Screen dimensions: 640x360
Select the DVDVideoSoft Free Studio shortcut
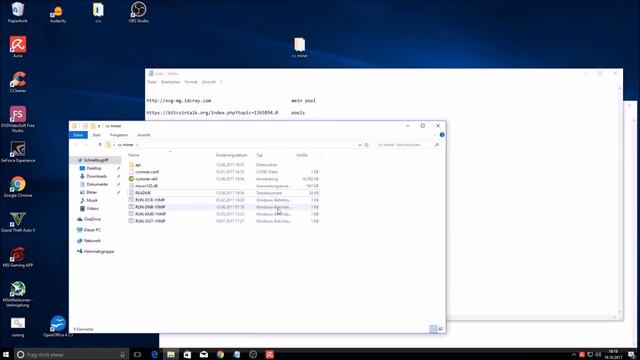pyautogui.click(x=18, y=119)
